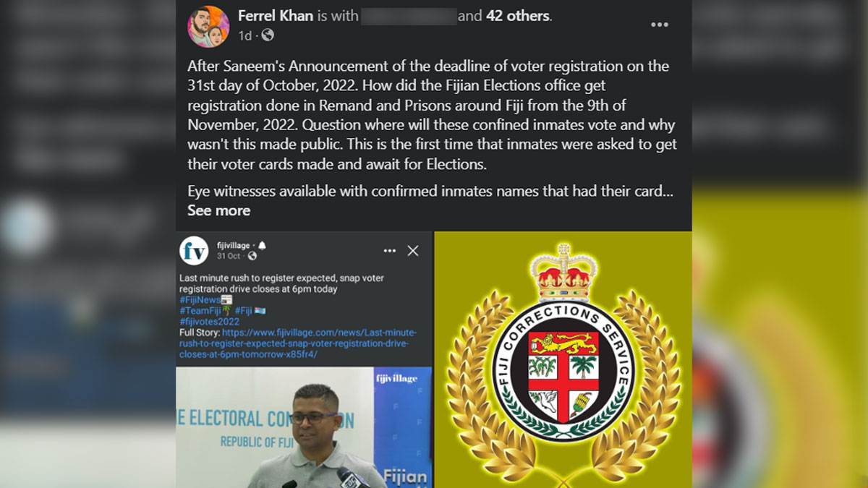
Task: Click the bell icon next to fijivillage
Action: point(262,245)
